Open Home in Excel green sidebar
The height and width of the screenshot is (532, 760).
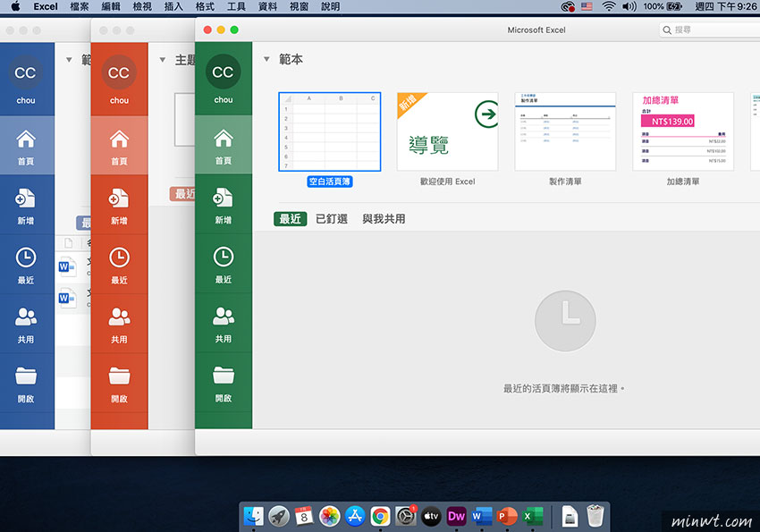[224, 144]
